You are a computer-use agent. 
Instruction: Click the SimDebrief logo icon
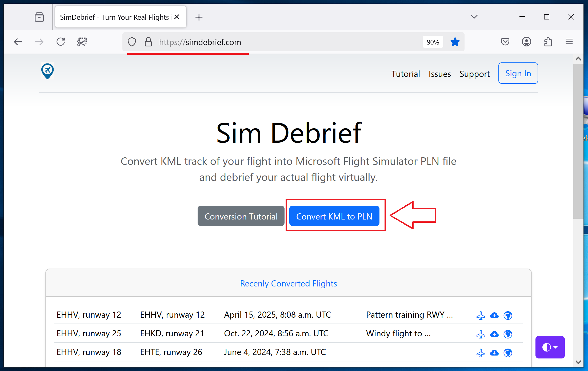(x=47, y=71)
